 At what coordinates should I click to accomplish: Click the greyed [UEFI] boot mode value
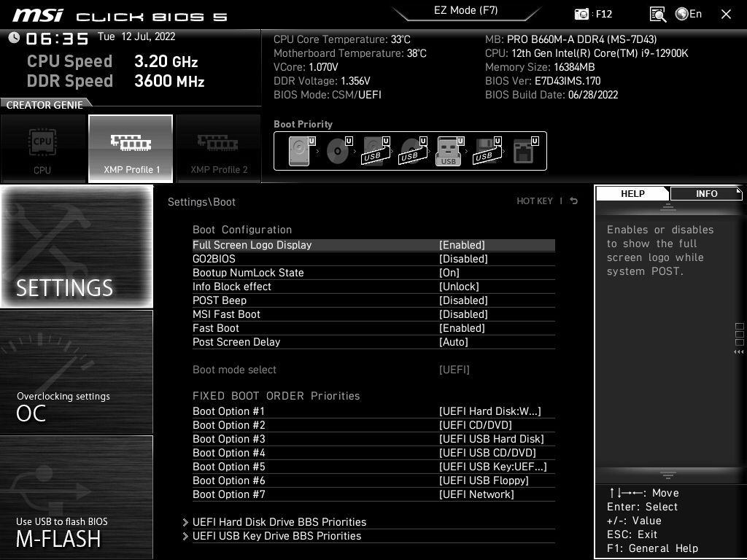pos(454,369)
